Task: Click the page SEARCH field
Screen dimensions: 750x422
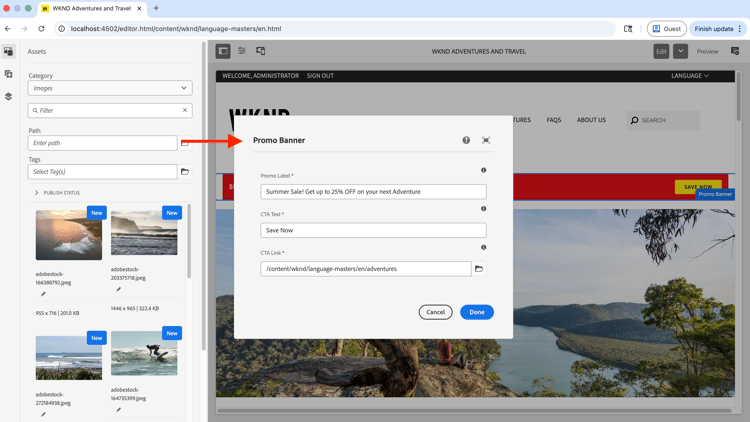Action: point(663,121)
